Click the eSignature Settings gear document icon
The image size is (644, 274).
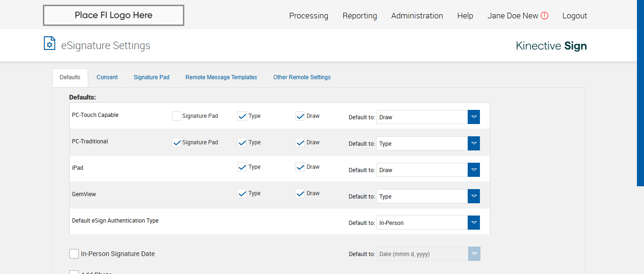50,43
